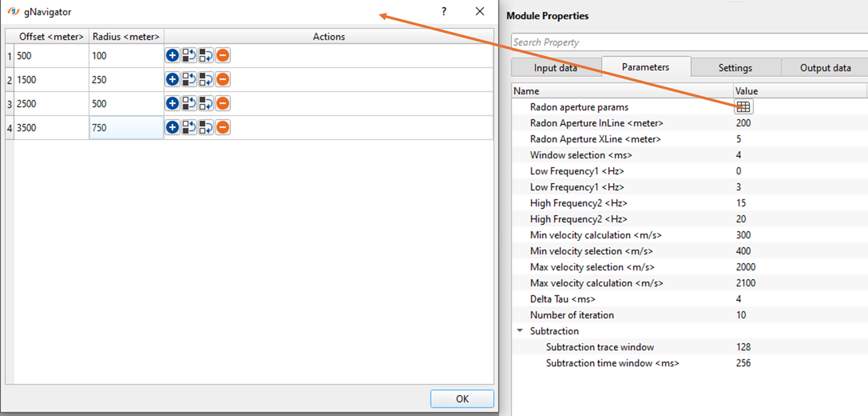This screenshot has height=416, width=868.
Task: Click the add row icon in row 1
Action: (172, 55)
